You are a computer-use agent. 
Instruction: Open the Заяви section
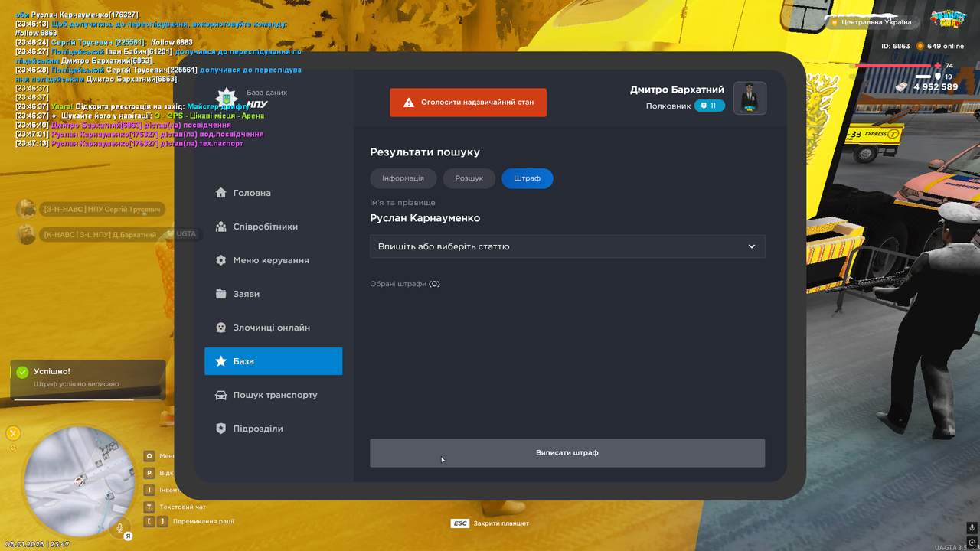coord(273,294)
